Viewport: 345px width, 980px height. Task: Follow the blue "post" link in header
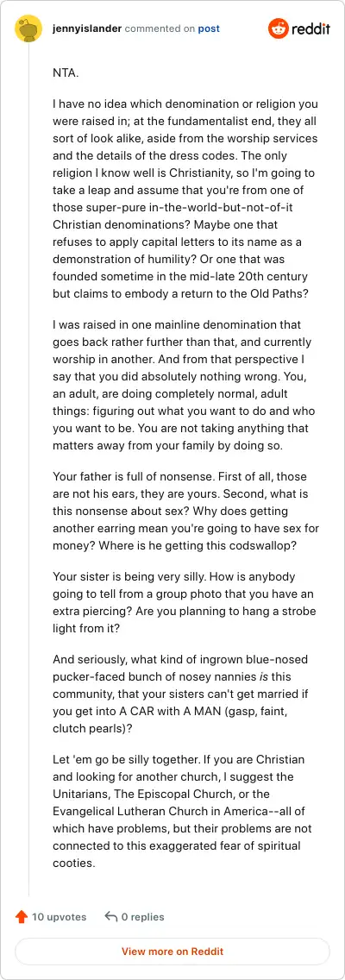point(209,28)
